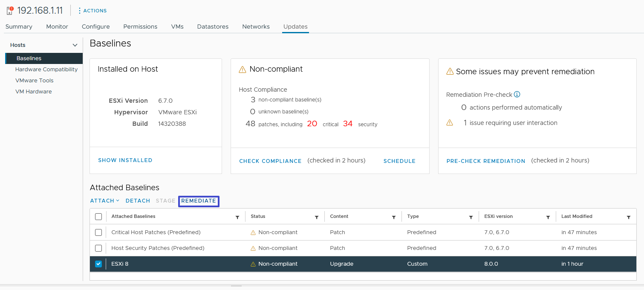This screenshot has width=644, height=290.
Task: Uncheck the ESXi 8 baseline checkbox
Action: pyautogui.click(x=98, y=264)
